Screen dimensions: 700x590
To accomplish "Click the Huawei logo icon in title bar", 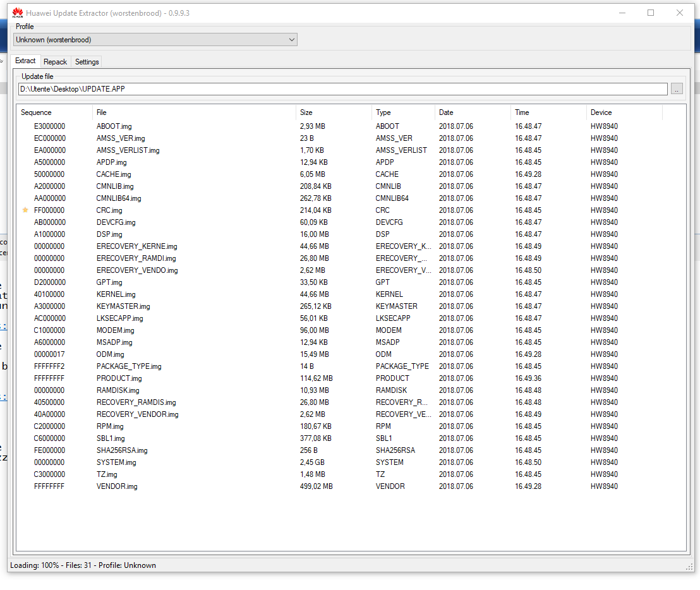I will pyautogui.click(x=18, y=13).
